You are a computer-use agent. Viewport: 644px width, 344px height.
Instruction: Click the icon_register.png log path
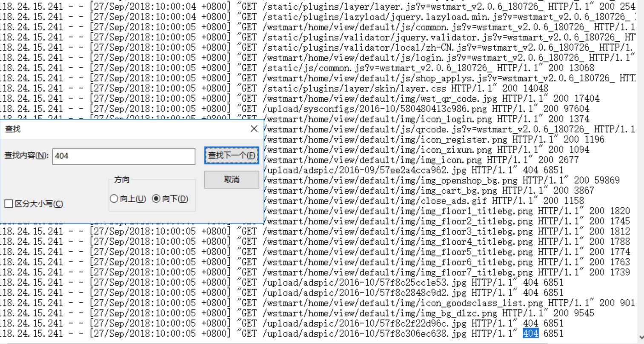coord(386,139)
